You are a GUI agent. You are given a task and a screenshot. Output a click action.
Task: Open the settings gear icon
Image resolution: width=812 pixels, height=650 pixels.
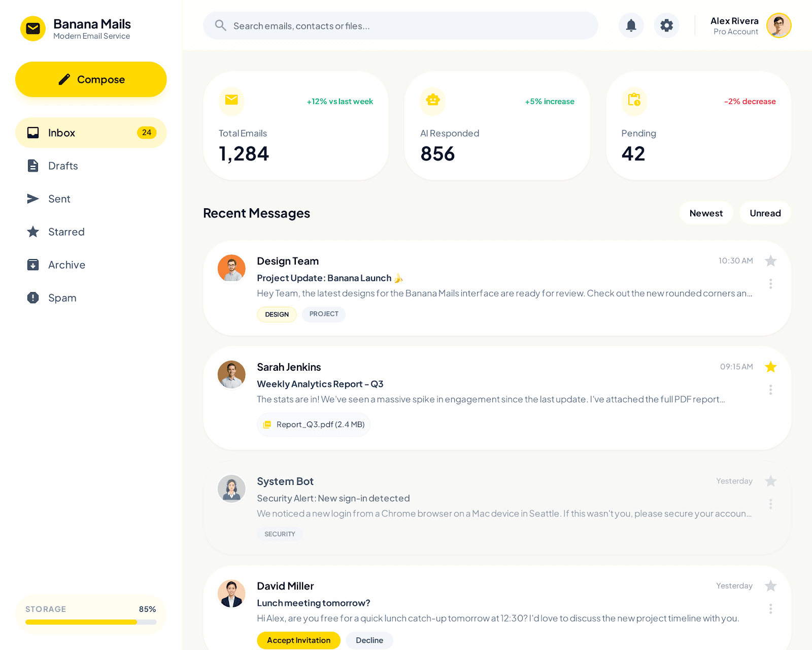[x=666, y=25]
